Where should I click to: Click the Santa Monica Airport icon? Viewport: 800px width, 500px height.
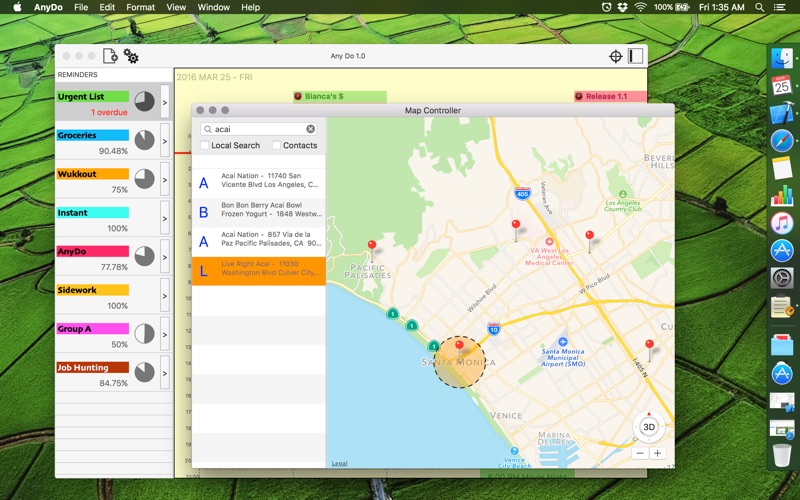pyautogui.click(x=563, y=342)
